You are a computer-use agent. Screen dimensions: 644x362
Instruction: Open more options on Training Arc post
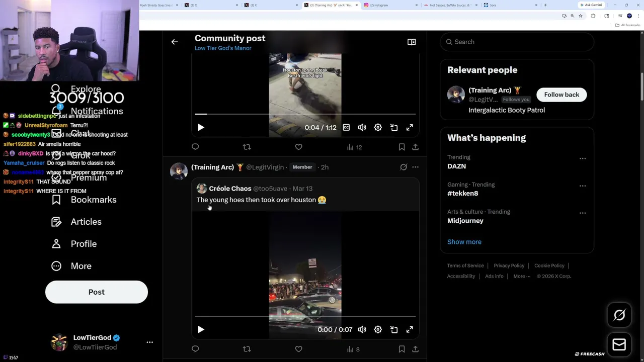[x=415, y=167]
